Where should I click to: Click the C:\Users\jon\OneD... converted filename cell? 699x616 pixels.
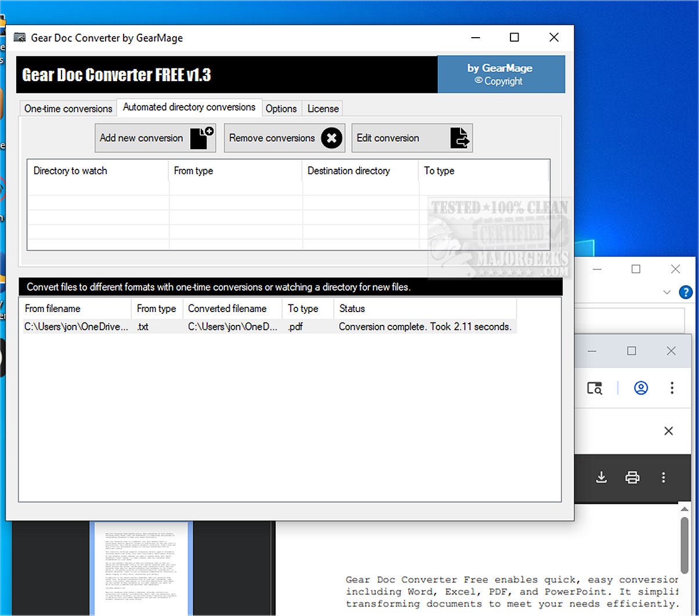point(233,327)
